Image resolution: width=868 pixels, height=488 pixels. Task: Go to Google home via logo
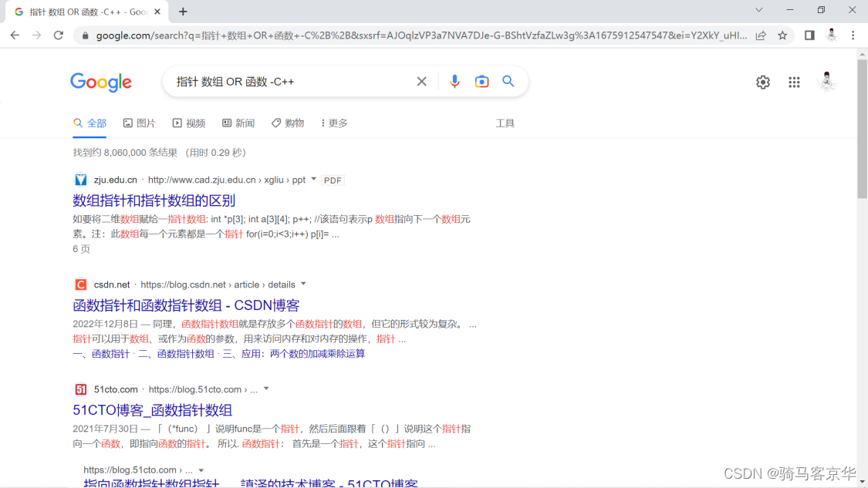pos(101,82)
